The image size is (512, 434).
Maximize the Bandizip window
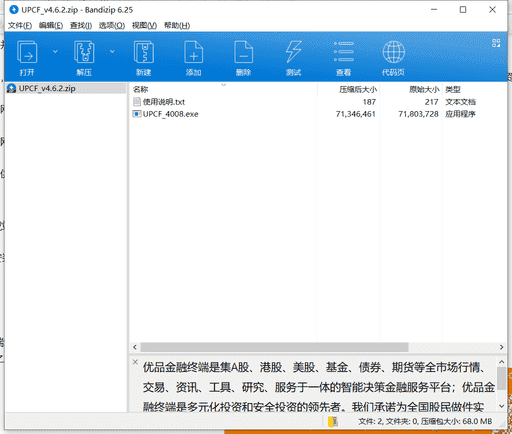coord(463,10)
